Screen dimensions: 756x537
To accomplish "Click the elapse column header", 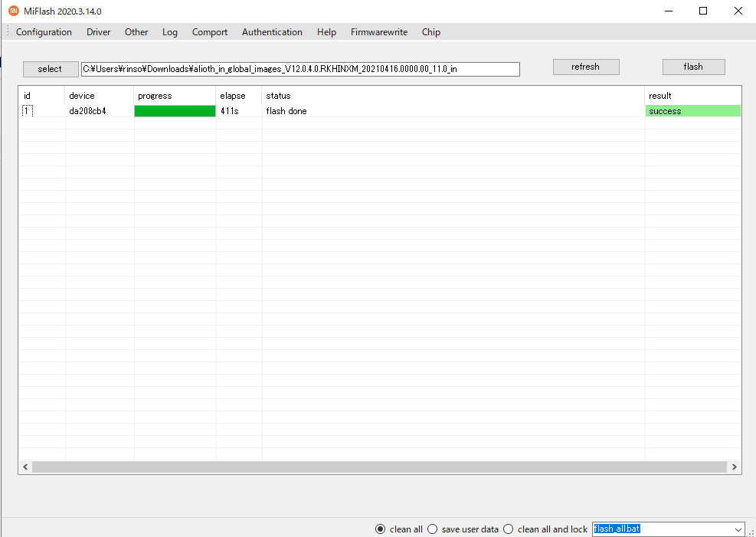I will [239, 96].
